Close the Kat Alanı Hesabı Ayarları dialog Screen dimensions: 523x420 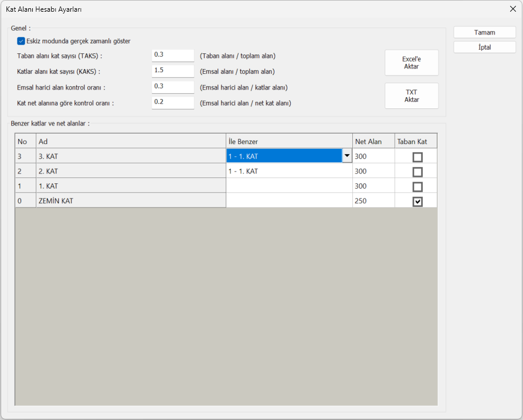click(513, 9)
